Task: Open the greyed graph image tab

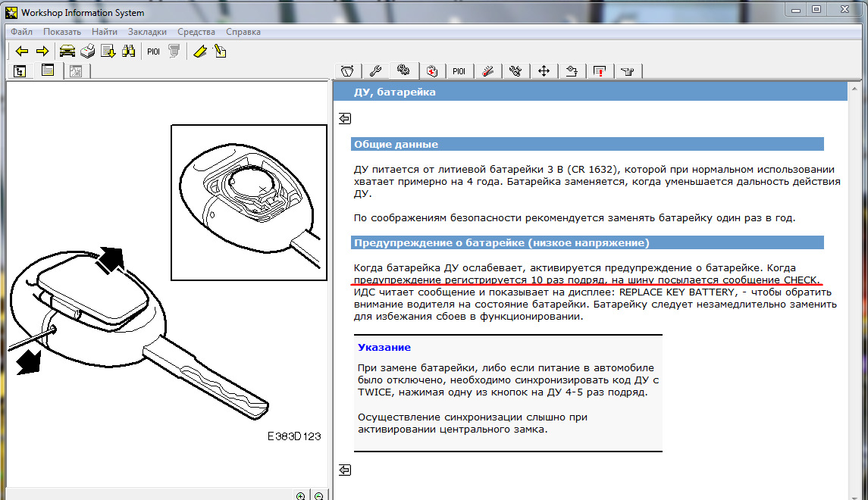Action: 76,71
